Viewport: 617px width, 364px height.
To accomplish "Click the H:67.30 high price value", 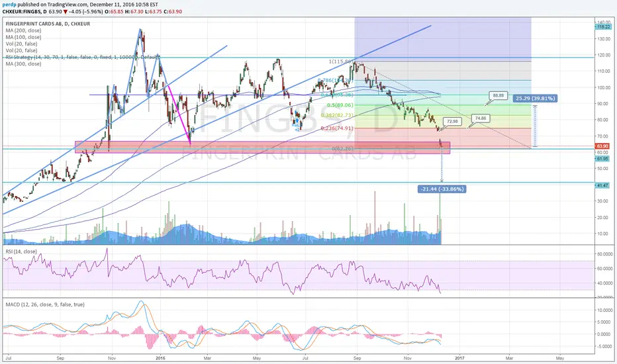I will (134, 12).
